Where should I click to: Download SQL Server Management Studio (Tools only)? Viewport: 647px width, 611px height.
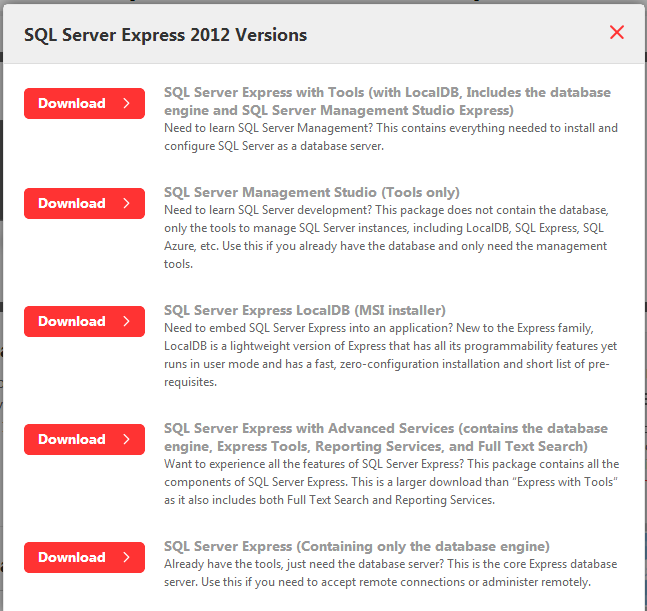pyautogui.click(x=84, y=203)
